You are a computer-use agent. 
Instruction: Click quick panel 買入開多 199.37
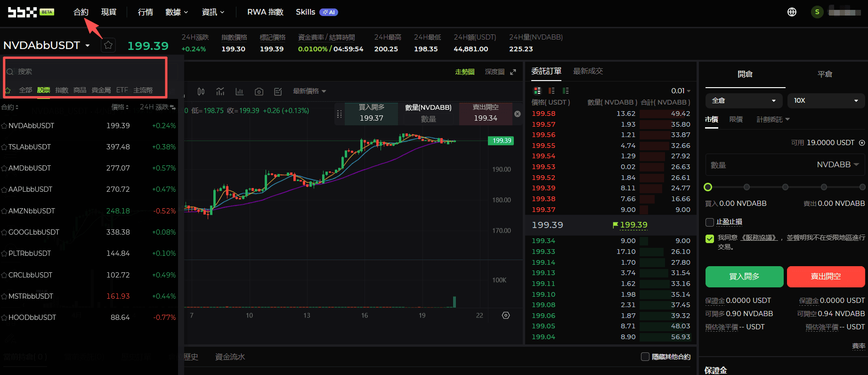click(371, 114)
